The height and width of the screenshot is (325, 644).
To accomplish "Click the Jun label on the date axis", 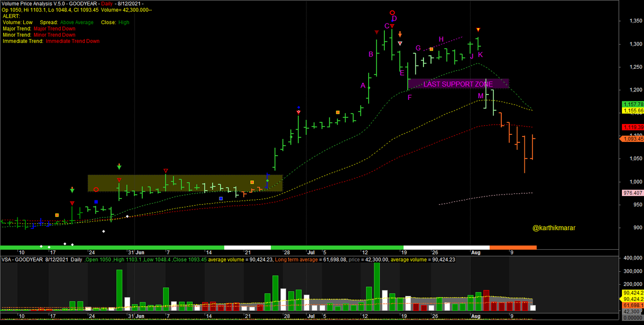I will 140,252.
